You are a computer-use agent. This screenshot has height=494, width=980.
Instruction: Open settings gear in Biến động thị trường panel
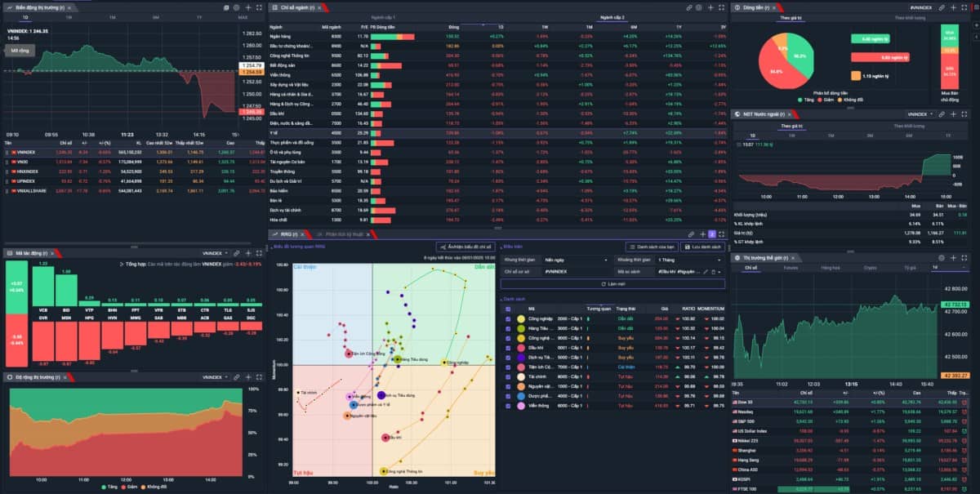pos(237,7)
